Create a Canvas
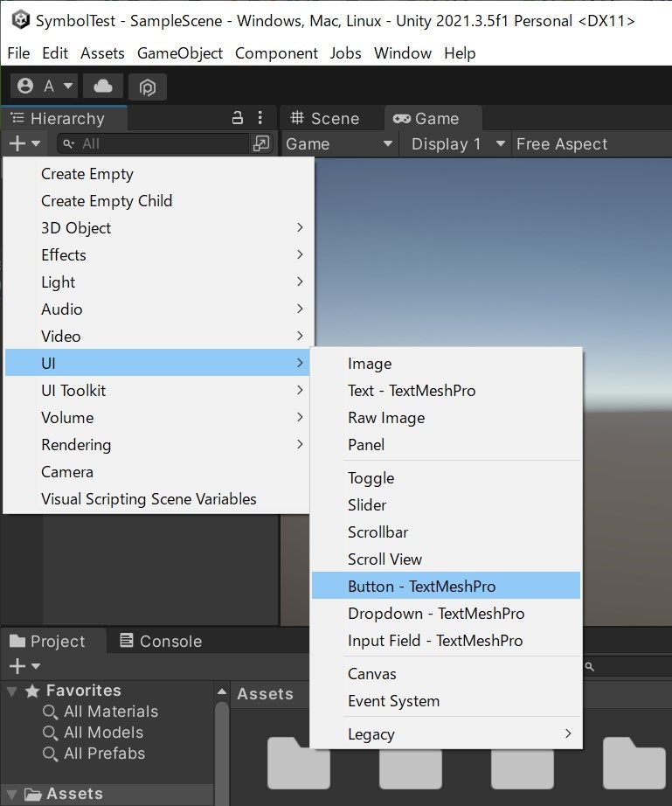Image resolution: width=672 pixels, height=806 pixels. [446, 673]
